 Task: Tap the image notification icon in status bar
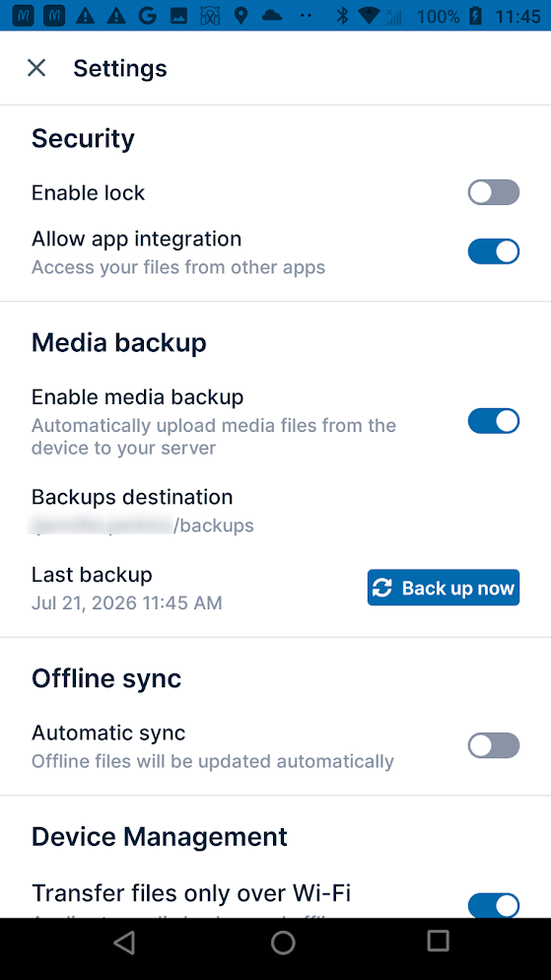click(x=178, y=16)
